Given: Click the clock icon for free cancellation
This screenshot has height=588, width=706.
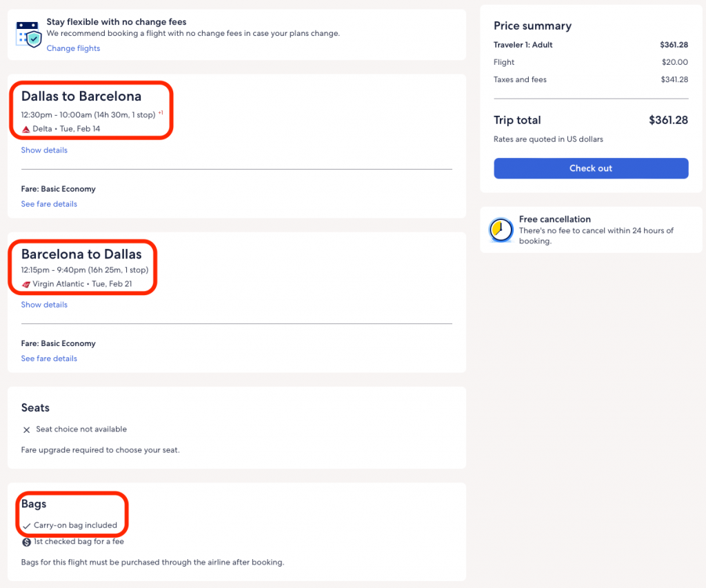Looking at the screenshot, I should tap(501, 230).
